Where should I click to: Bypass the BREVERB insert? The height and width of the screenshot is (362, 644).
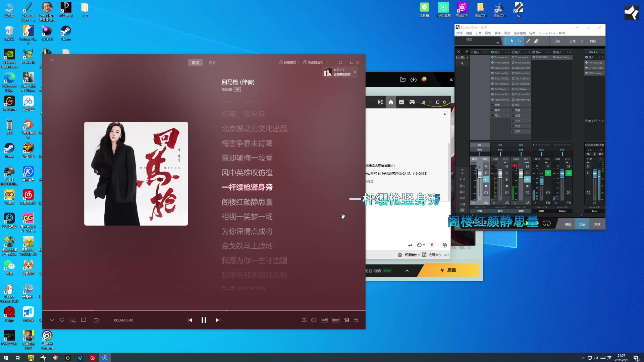(x=534, y=57)
